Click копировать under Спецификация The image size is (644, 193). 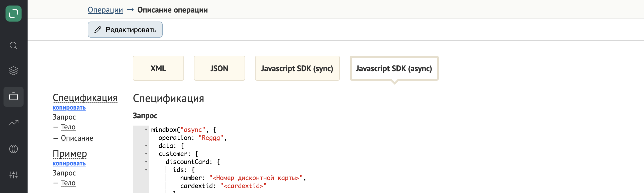69,108
